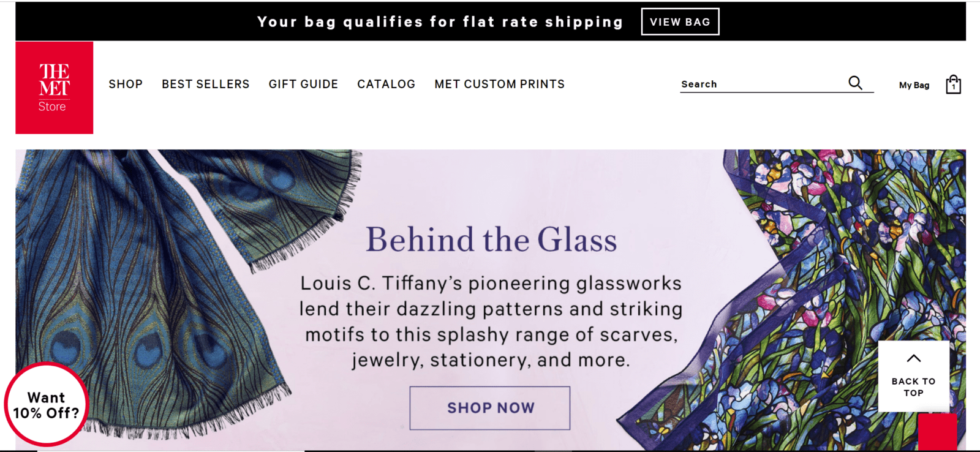980x452 pixels.
Task: Click the red square widget in the bottom corner
Action: click(x=937, y=432)
